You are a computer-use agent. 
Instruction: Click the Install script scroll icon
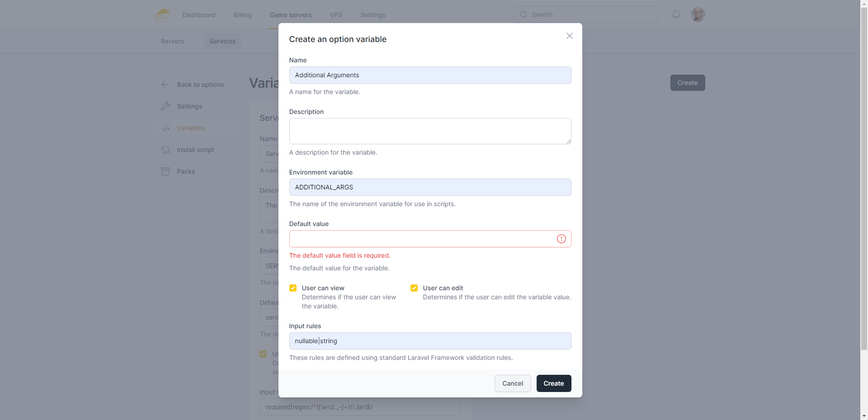pos(165,150)
